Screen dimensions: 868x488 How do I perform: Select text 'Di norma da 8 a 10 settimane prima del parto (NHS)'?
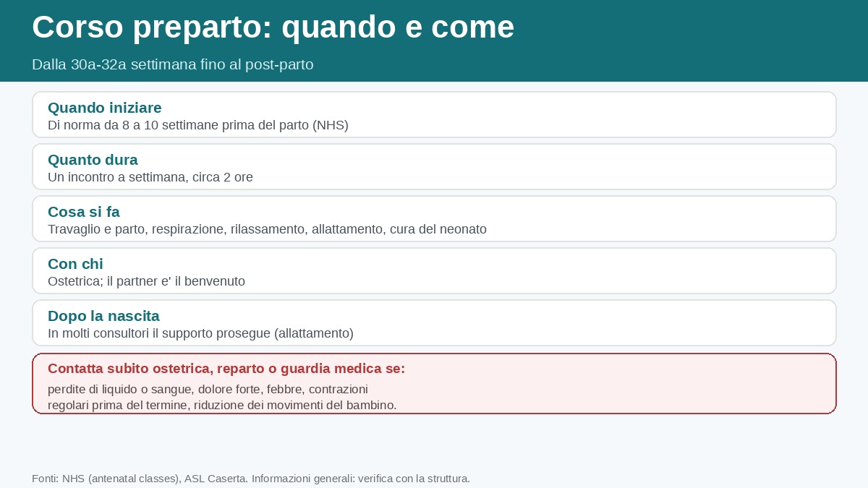pos(198,125)
